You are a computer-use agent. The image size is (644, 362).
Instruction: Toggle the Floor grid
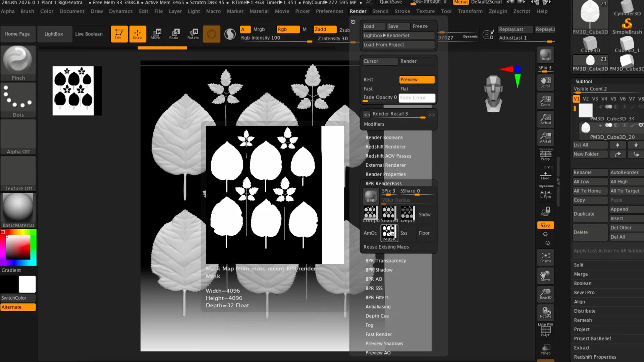tap(545, 175)
